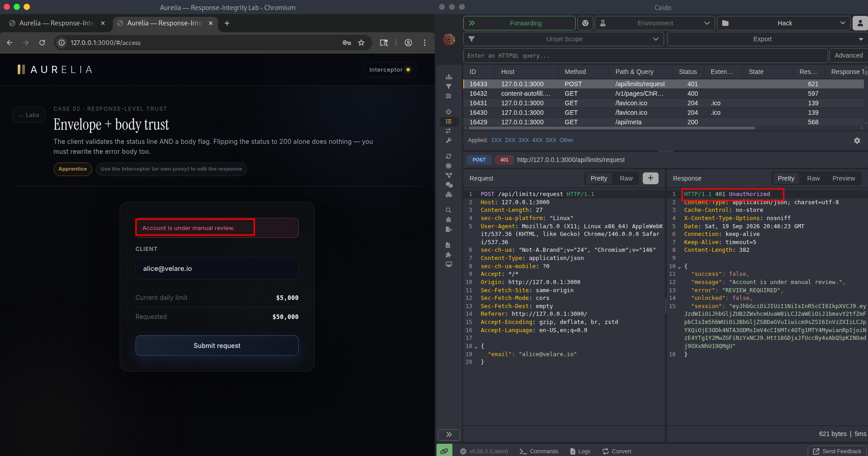868x456 pixels.
Task: Open Workspace monitor icon in Caido sidebar
Action: pyautogui.click(x=449, y=264)
